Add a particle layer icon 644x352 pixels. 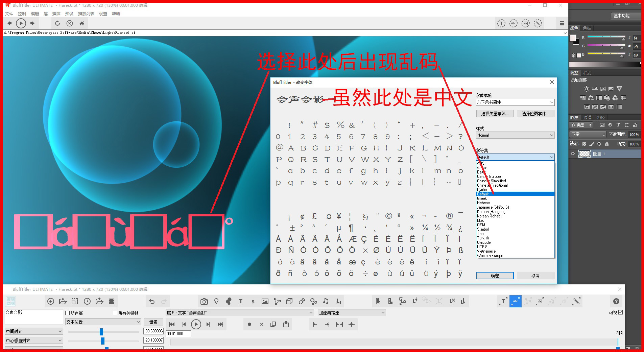[x=314, y=301]
